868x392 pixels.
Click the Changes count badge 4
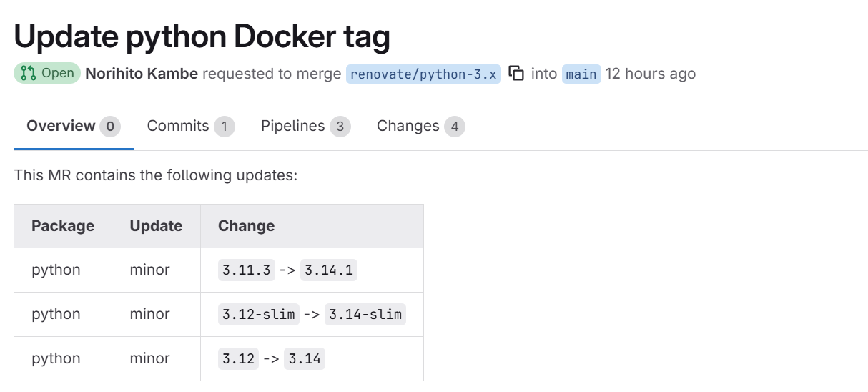(x=454, y=127)
